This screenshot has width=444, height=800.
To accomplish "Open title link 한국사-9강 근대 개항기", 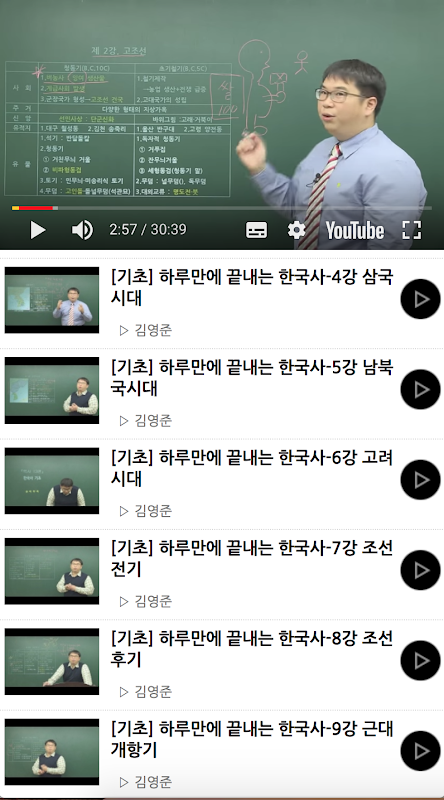I will (x=252, y=739).
